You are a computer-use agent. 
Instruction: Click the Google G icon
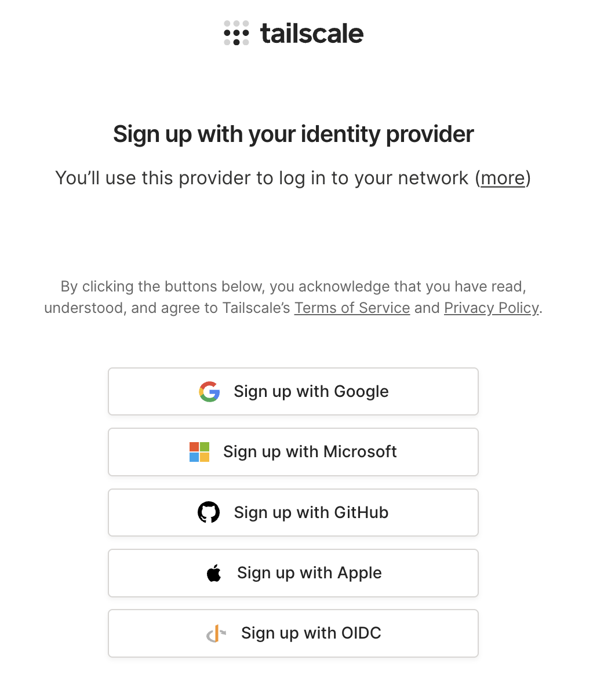coord(210,391)
